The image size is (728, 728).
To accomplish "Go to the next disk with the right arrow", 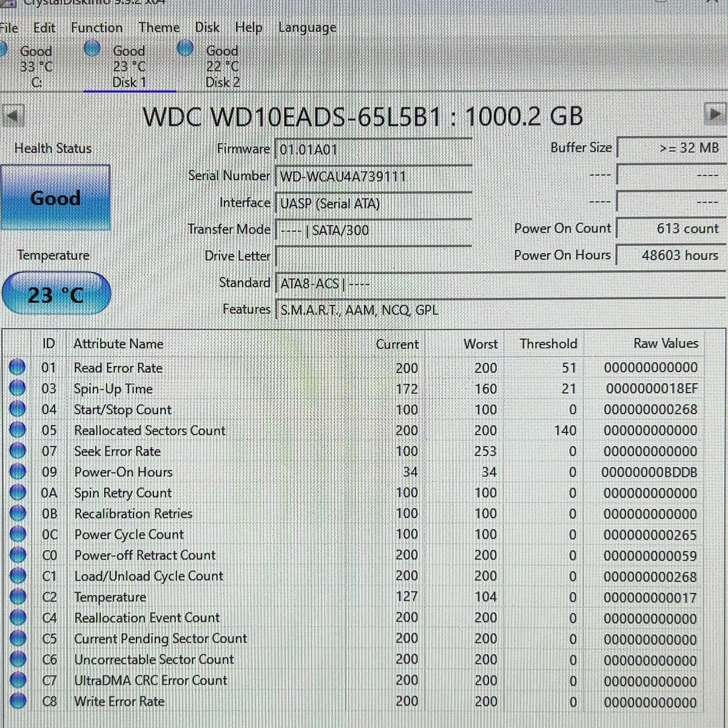I will point(715,114).
